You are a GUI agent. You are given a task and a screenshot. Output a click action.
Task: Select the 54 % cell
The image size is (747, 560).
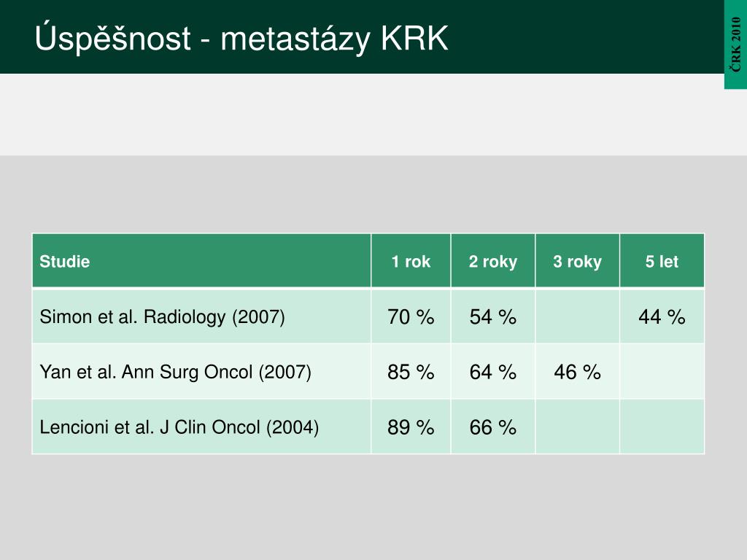493,316
